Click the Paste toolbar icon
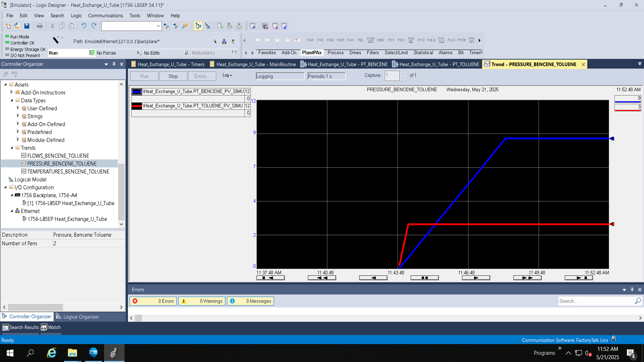 (71, 26)
